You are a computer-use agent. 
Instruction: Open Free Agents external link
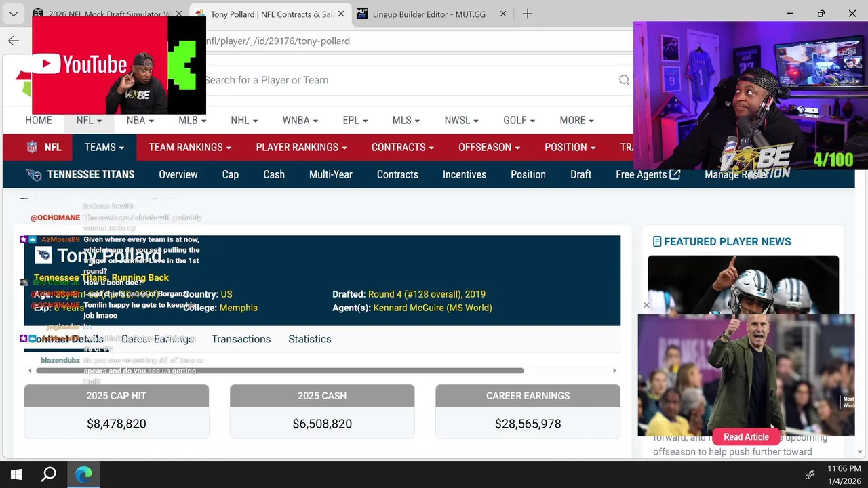(648, 174)
